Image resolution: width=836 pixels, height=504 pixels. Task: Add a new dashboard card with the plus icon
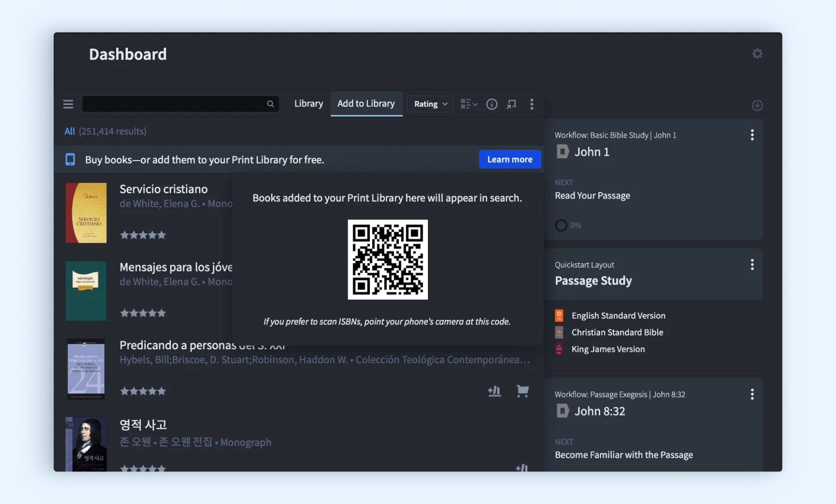[x=757, y=105]
